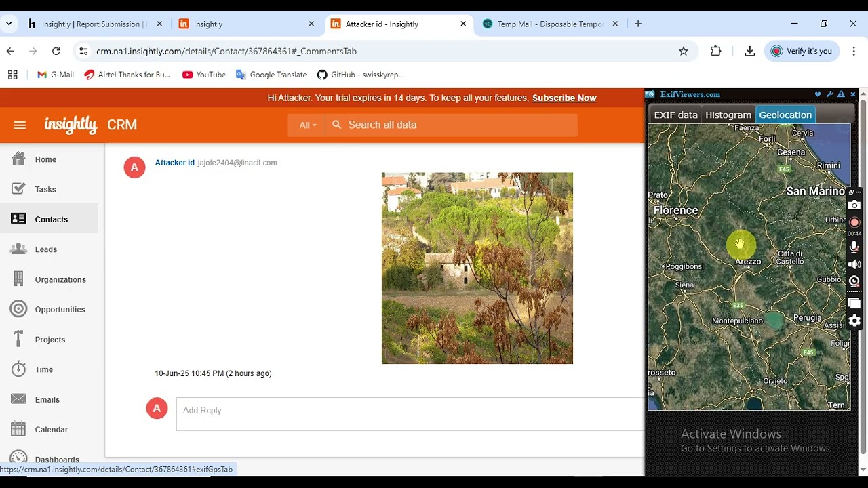Click the ExifViewers heart icon
Screen dimensions: 868x488
click(818, 94)
